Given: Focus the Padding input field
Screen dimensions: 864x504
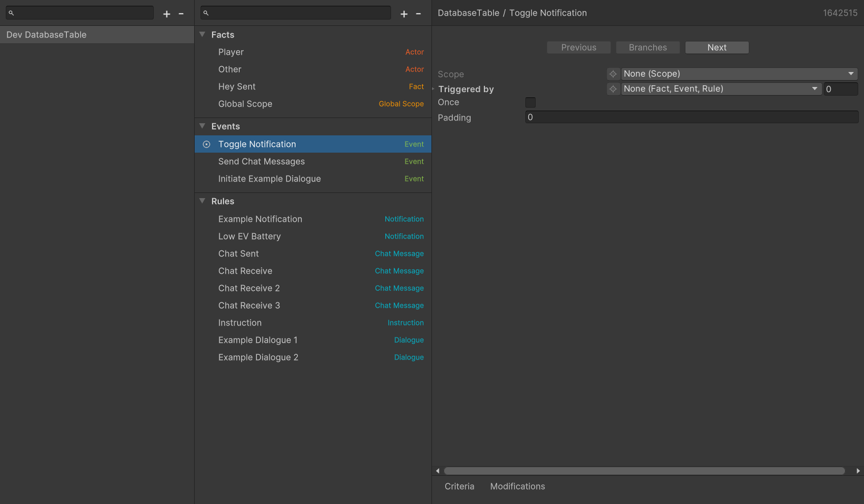Looking at the screenshot, I should (x=692, y=117).
